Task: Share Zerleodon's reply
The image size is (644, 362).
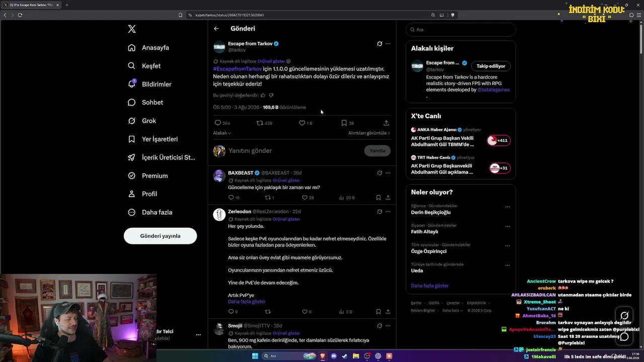Action: [x=388, y=312]
